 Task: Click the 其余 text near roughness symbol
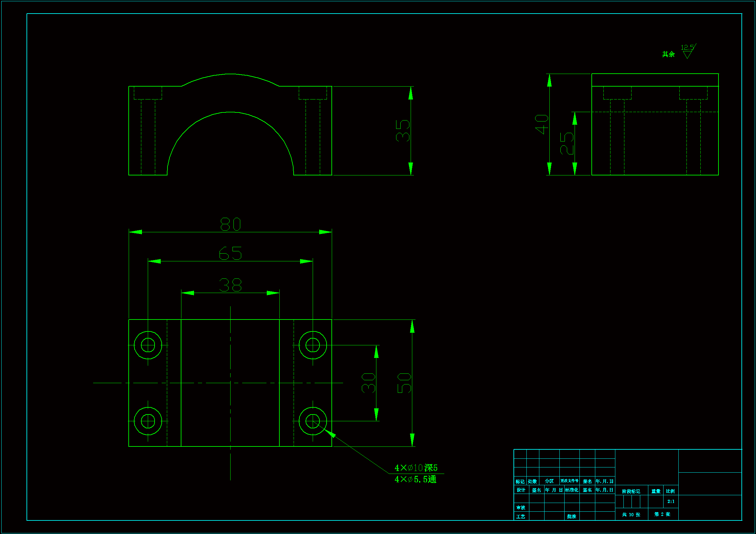[668, 54]
